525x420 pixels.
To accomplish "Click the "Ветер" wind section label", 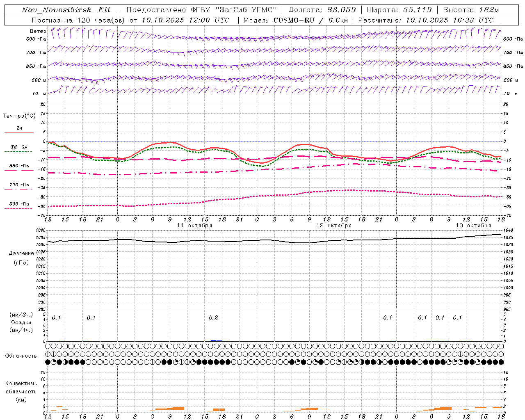I will pos(38,31).
